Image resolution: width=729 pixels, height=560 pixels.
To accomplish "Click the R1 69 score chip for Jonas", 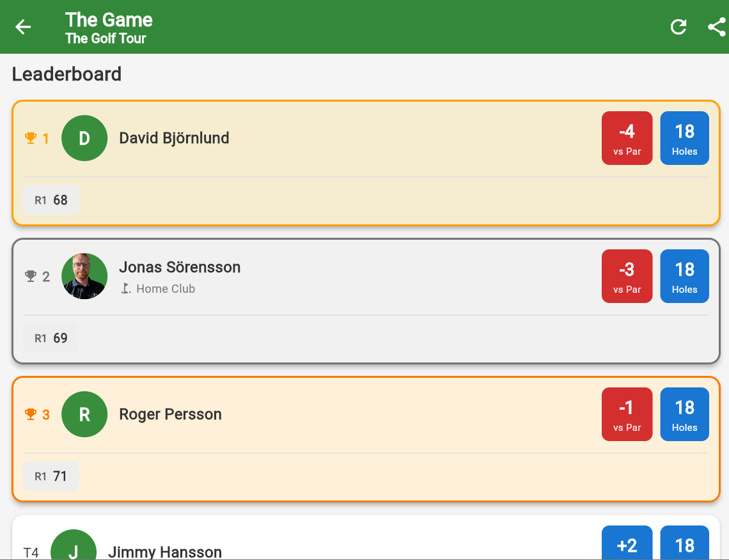I will coord(51,338).
